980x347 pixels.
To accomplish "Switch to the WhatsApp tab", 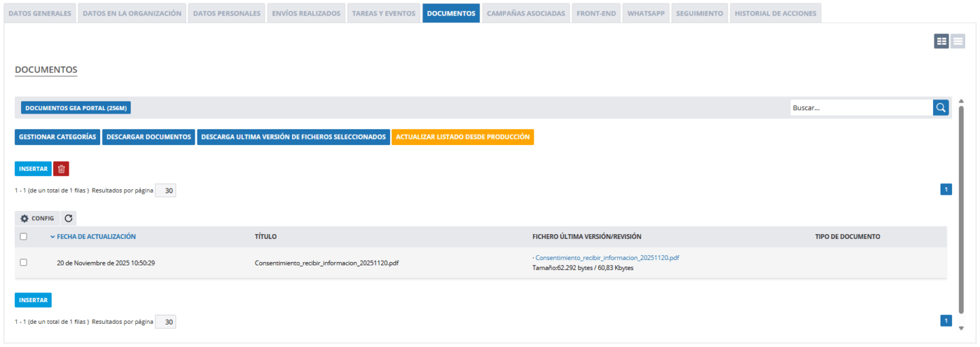I will tap(646, 14).
